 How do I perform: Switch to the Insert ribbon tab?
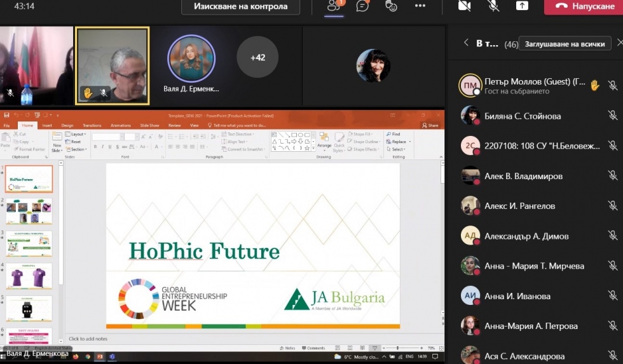tap(47, 125)
